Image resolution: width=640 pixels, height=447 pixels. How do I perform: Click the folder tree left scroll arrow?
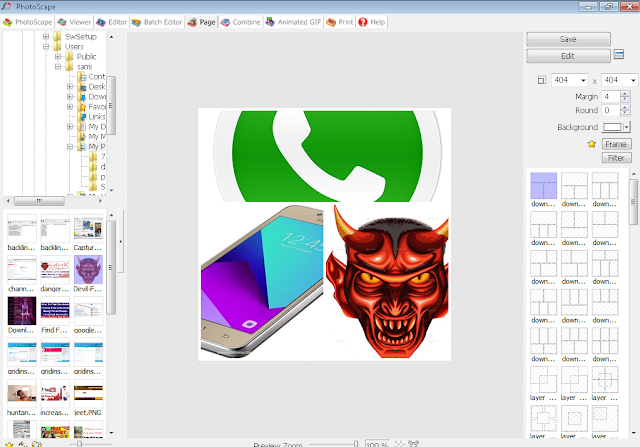tap(8, 201)
